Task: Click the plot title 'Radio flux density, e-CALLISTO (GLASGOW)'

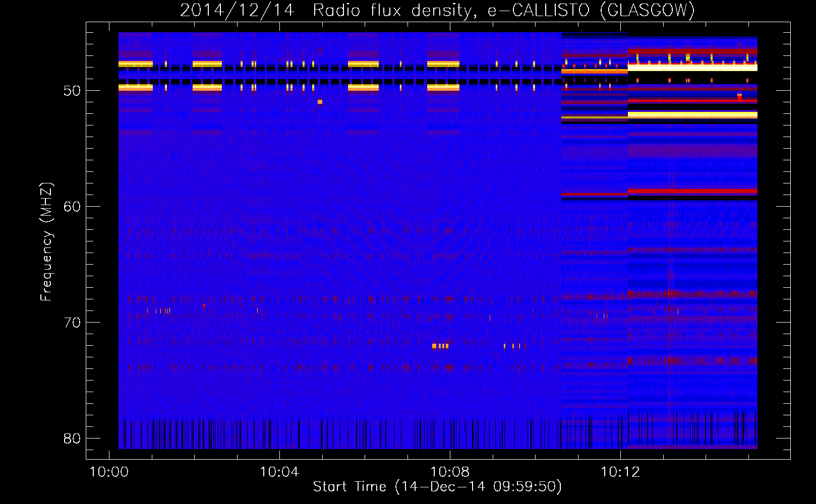Action: coord(504,10)
